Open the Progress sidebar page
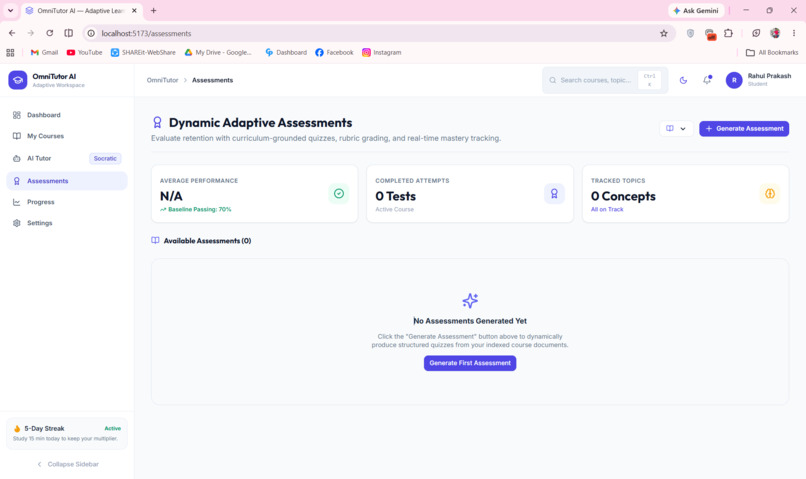Image resolution: width=806 pixels, height=479 pixels. pos(67,202)
